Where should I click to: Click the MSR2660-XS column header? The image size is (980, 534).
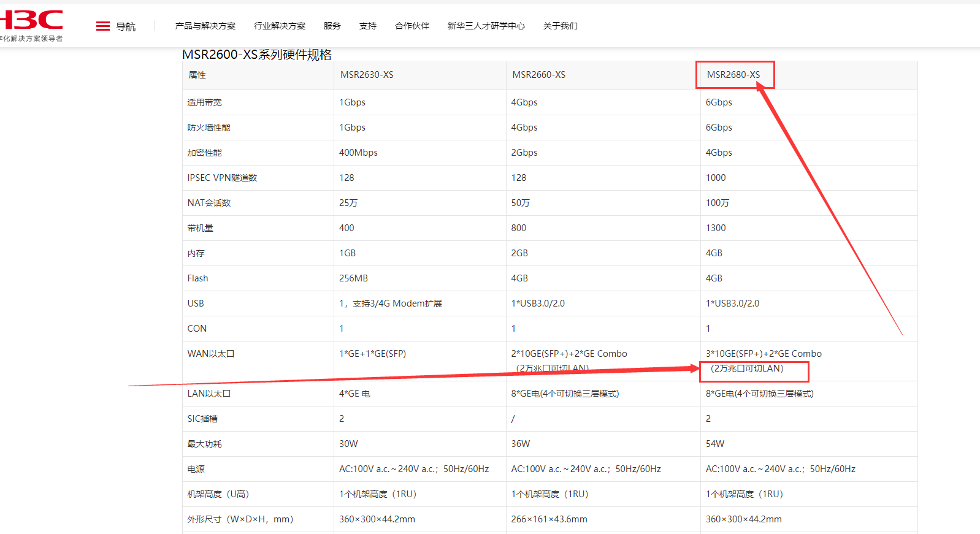(x=539, y=75)
